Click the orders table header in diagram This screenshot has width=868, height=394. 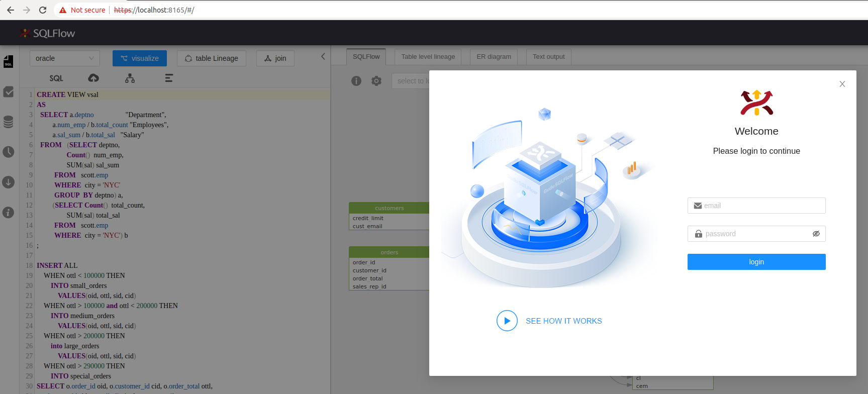(390, 252)
